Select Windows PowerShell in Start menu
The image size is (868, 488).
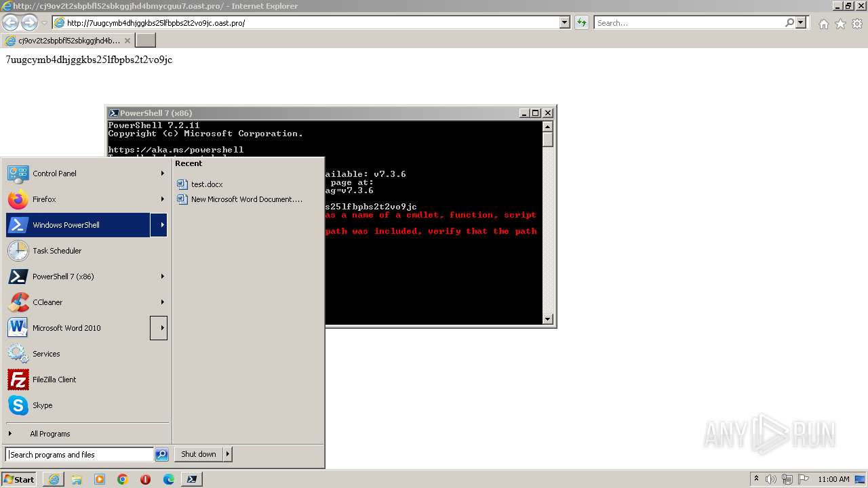(78, 225)
